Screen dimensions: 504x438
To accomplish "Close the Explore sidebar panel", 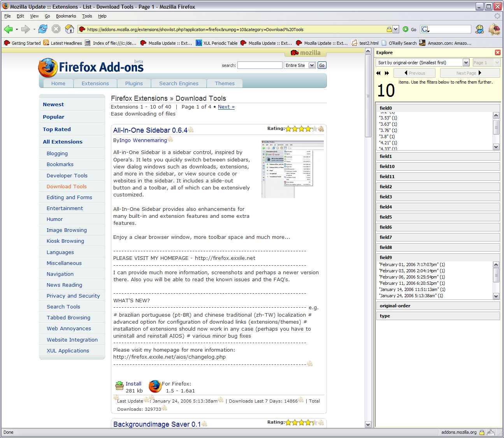I will (497, 53).
